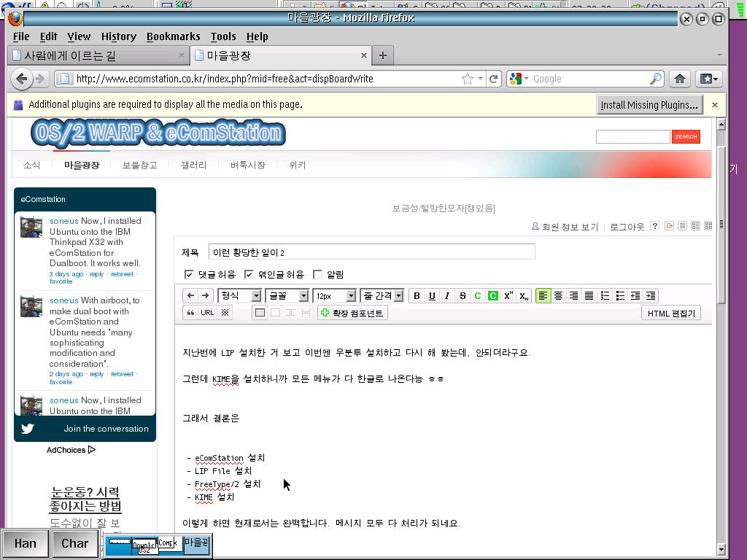Open the 보물창고 navigation item
Screen dimensions: 747x560
[139, 166]
